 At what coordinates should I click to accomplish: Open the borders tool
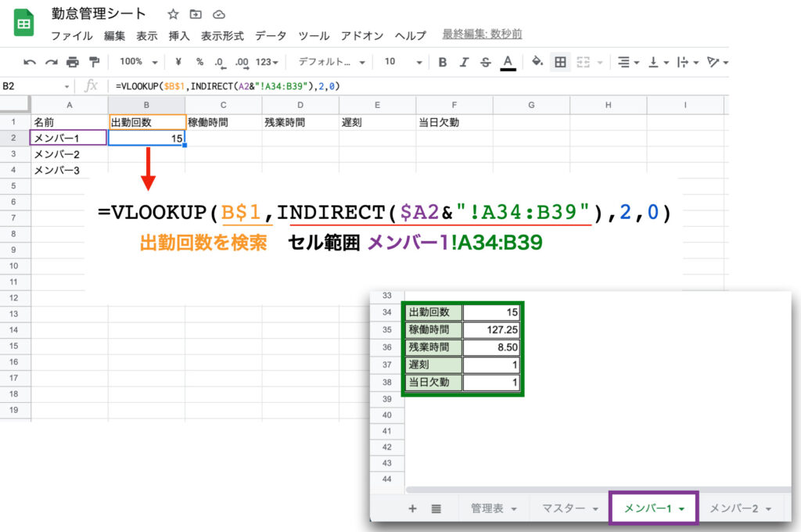[x=560, y=63]
